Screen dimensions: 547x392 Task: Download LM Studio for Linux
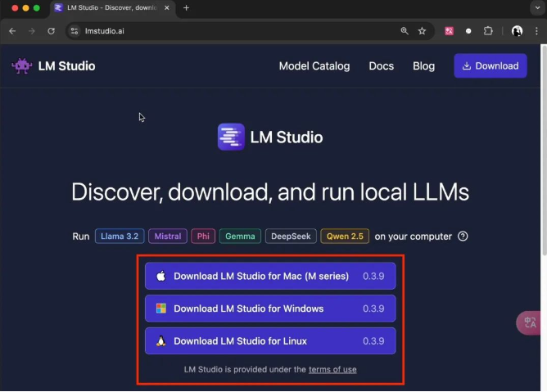(x=270, y=340)
